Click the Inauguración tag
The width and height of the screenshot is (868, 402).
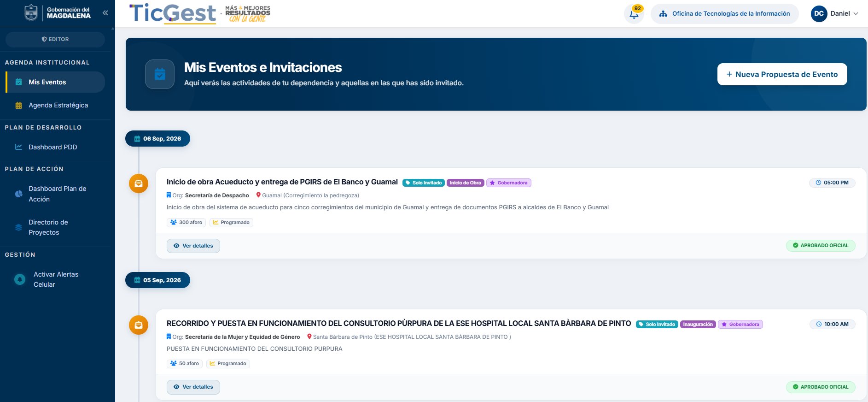click(x=698, y=325)
